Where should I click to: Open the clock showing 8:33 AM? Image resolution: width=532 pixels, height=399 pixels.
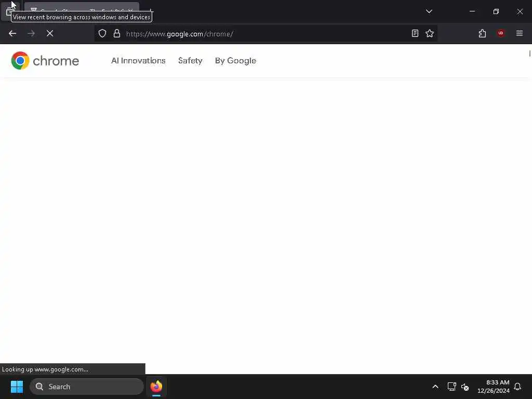pos(494,387)
